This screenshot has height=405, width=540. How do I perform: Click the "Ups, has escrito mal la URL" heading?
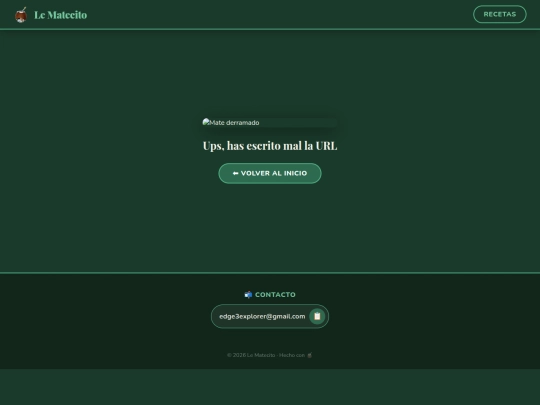270,146
